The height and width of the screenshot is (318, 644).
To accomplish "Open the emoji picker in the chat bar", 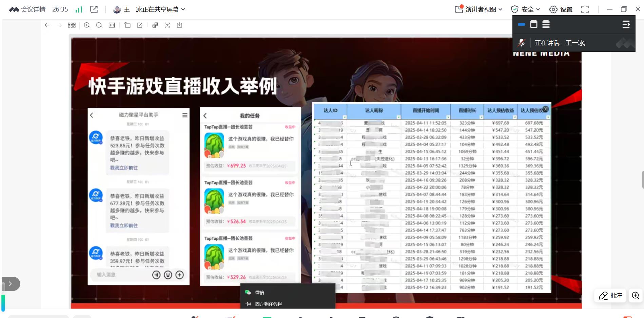I will coord(168,275).
